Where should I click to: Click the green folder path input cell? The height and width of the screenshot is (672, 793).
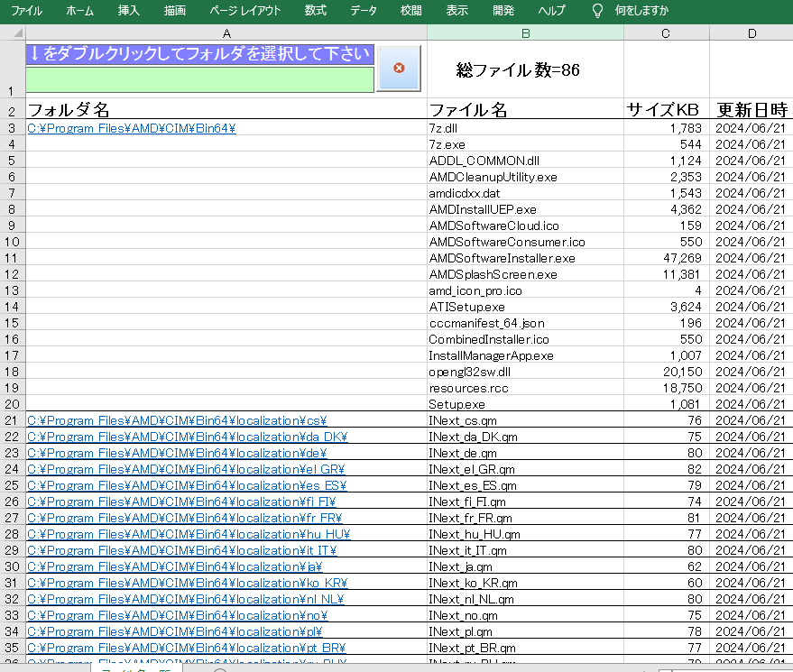pyautogui.click(x=199, y=80)
